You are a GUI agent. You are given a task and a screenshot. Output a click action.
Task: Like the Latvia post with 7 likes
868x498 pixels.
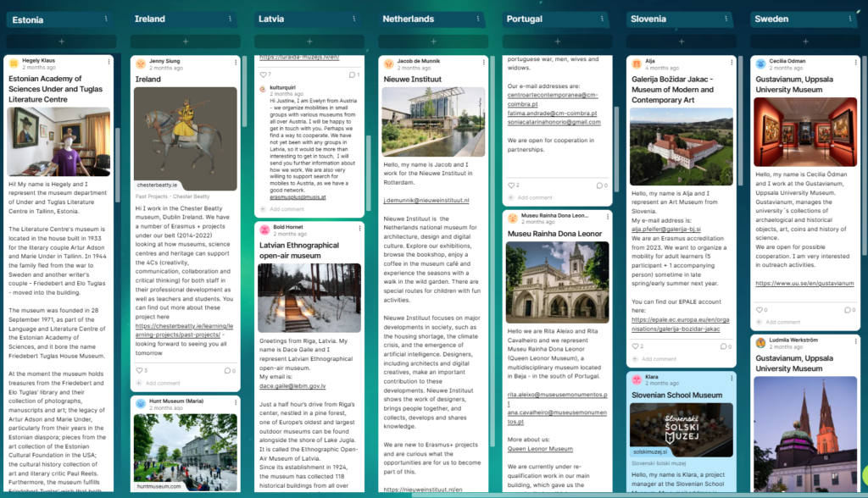(263, 75)
